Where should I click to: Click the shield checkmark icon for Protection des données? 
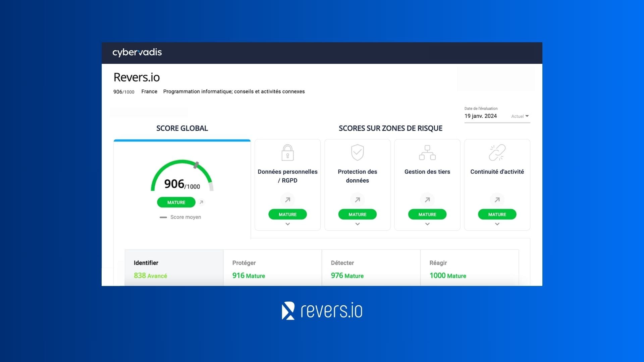click(357, 153)
